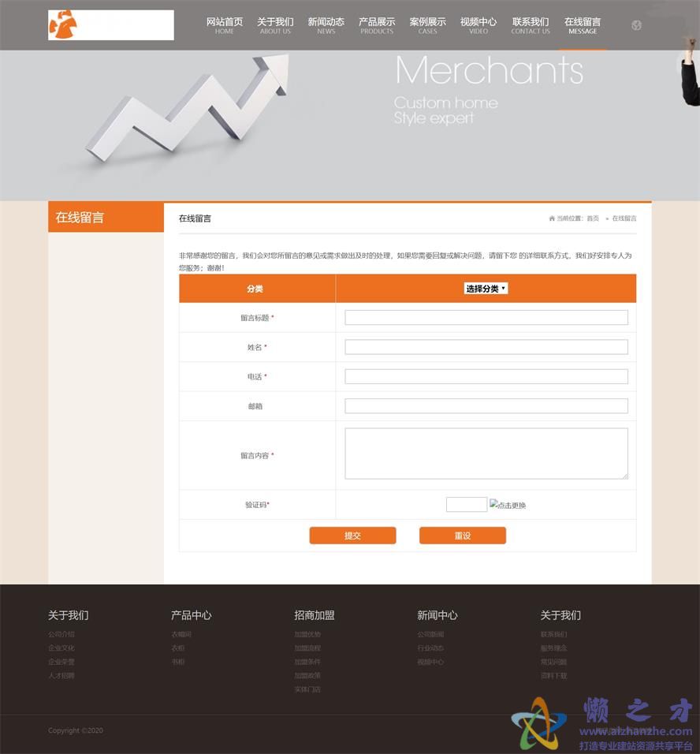Open 网站首页 HOME nav item
The width and height of the screenshot is (700, 754).
(x=225, y=25)
